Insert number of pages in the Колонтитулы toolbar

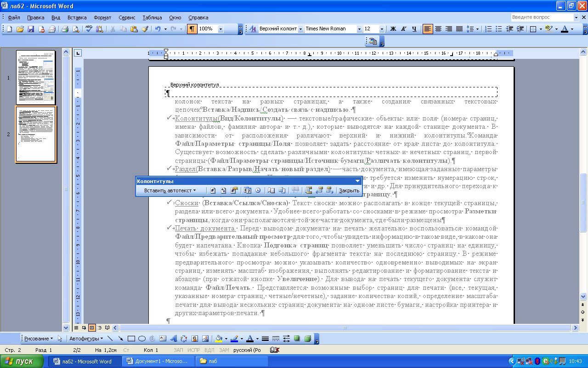(x=224, y=190)
